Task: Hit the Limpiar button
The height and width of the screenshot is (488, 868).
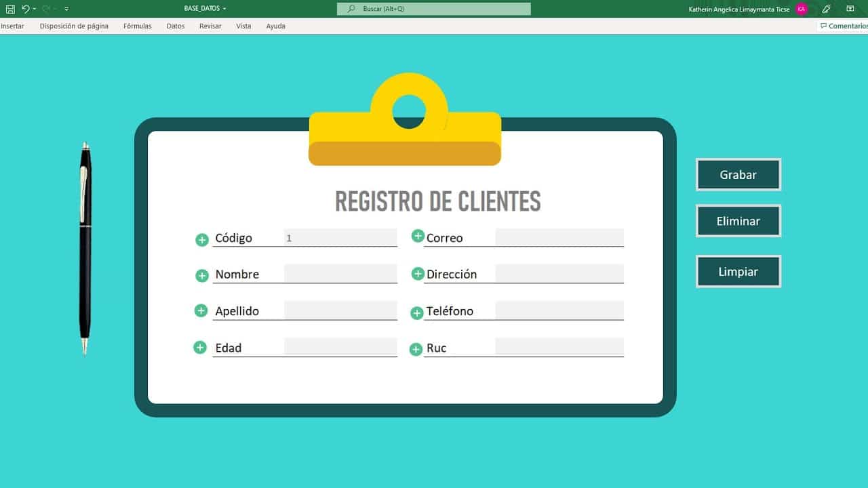Action: [x=738, y=272]
